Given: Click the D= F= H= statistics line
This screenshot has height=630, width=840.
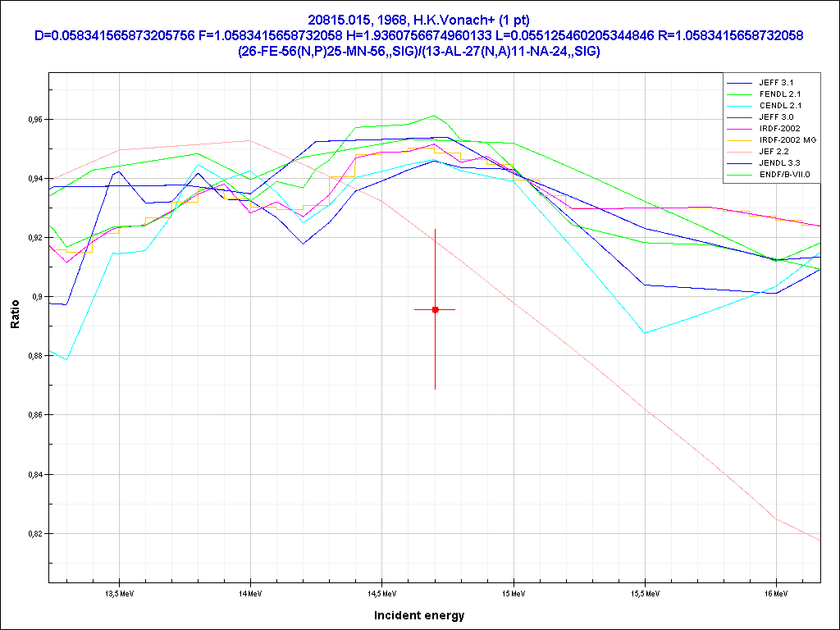Looking at the screenshot, I should [x=418, y=35].
